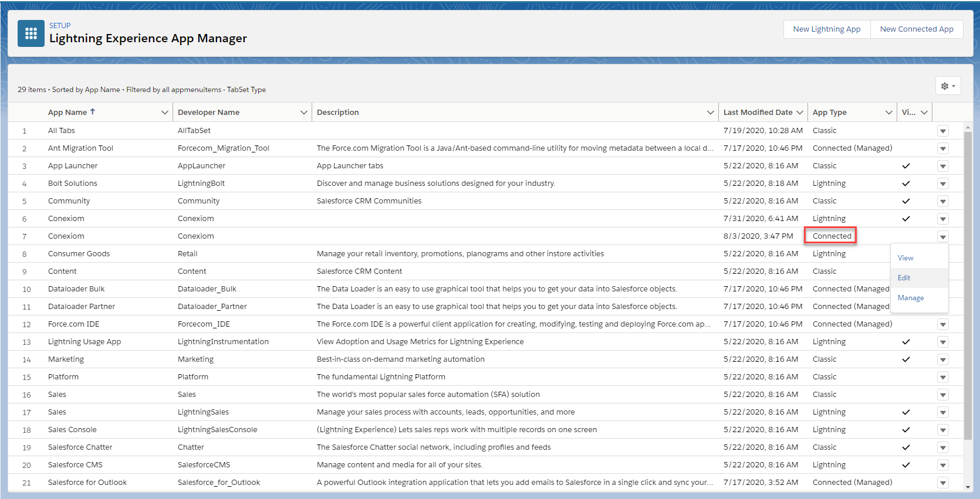Viewport: 980px width, 499px height.
Task: Open the list view settings gear
Action: point(948,86)
